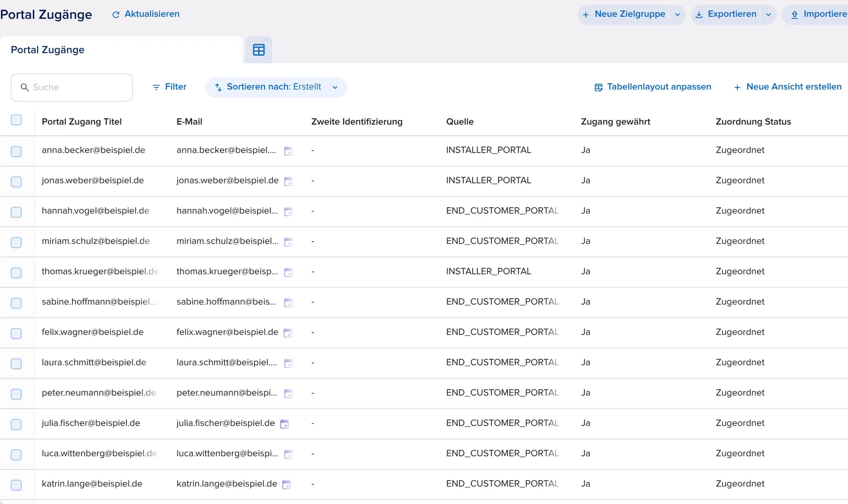Viewport: 848px width, 504px height.
Task: Click the Neue Zielgruppe button
Action: coord(624,14)
